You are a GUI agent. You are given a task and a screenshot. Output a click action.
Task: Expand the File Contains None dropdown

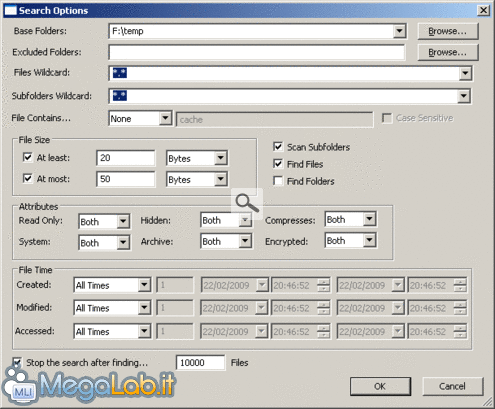[x=165, y=118]
